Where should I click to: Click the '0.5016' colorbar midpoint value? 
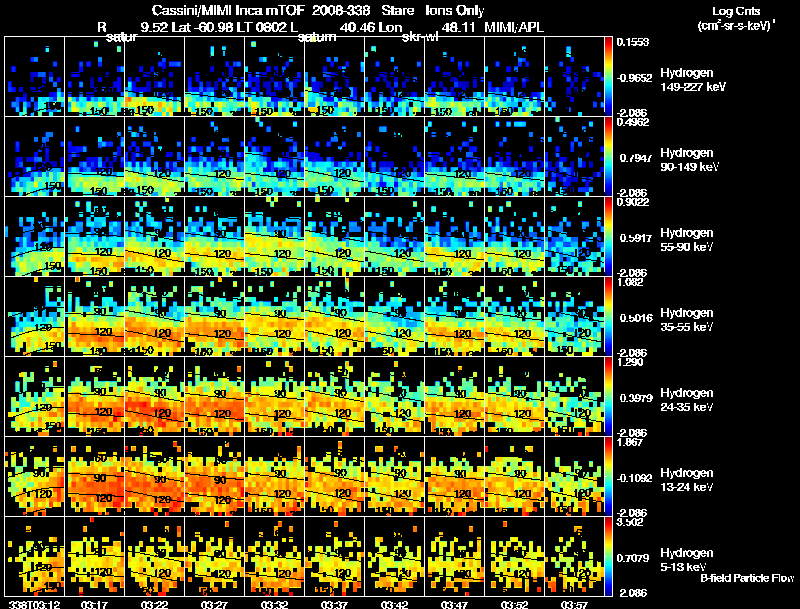pyautogui.click(x=636, y=318)
